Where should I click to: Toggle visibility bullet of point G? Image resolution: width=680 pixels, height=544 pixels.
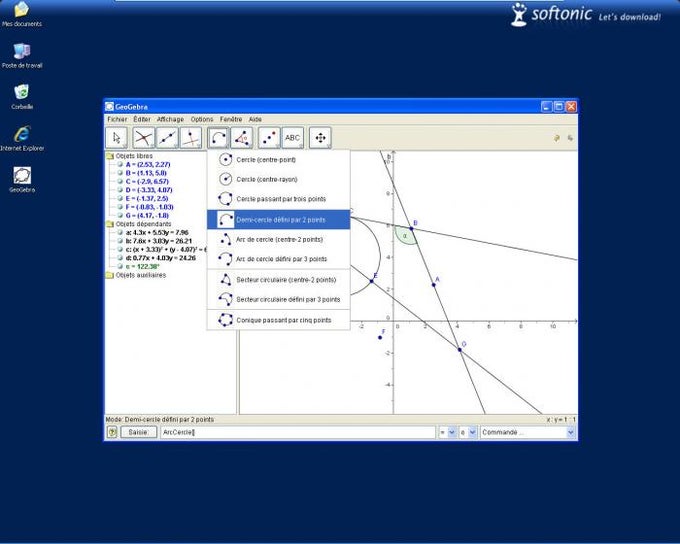[x=120, y=216]
